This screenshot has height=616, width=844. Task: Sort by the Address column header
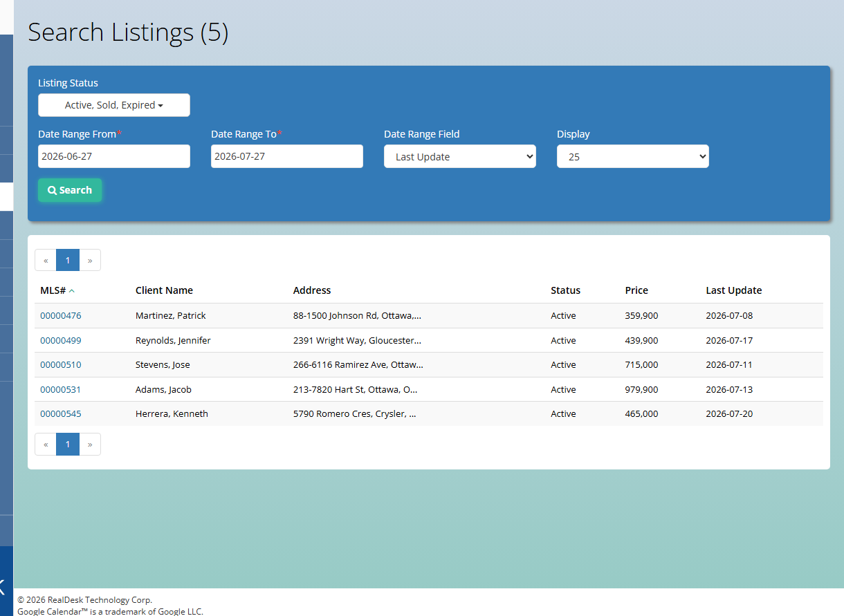tap(312, 290)
